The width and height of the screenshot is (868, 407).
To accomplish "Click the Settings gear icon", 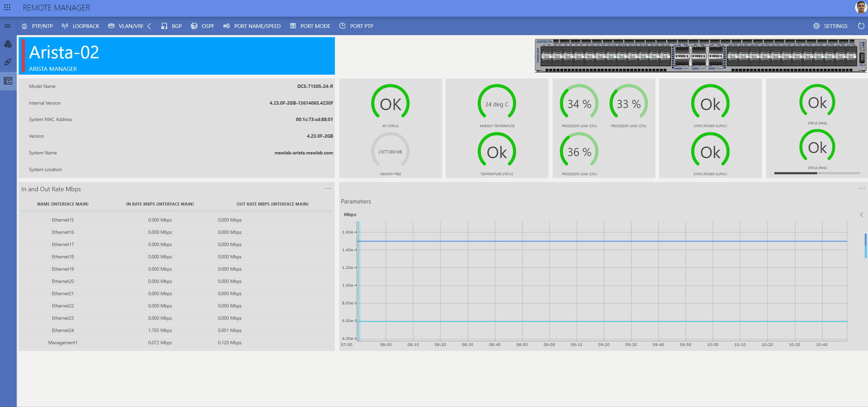I will coord(817,26).
